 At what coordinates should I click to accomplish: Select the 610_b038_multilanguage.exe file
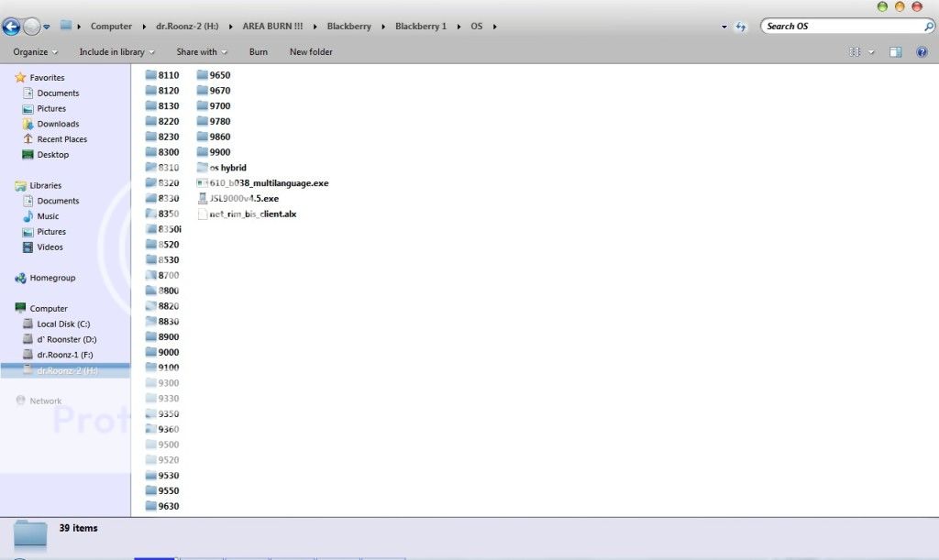263,183
